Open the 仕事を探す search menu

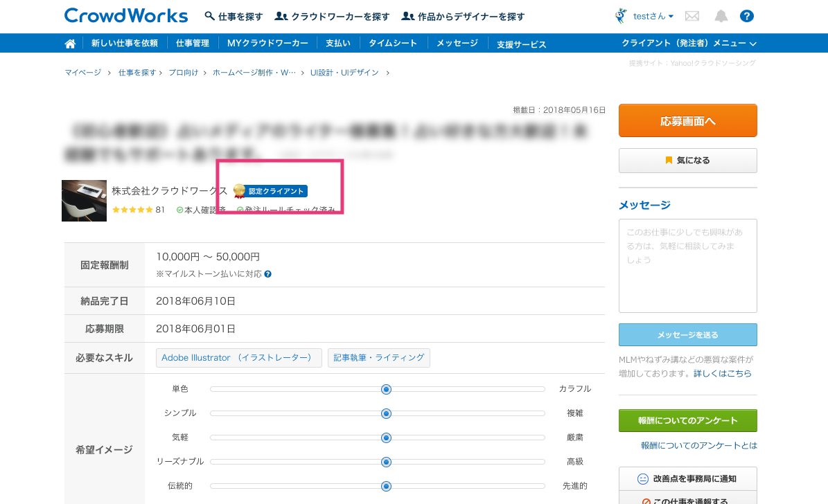[x=234, y=16]
